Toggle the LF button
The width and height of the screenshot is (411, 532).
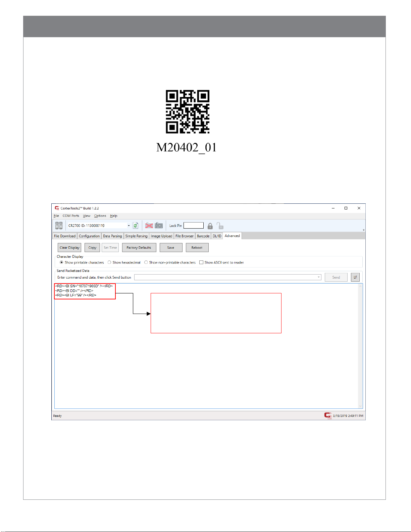click(355, 277)
